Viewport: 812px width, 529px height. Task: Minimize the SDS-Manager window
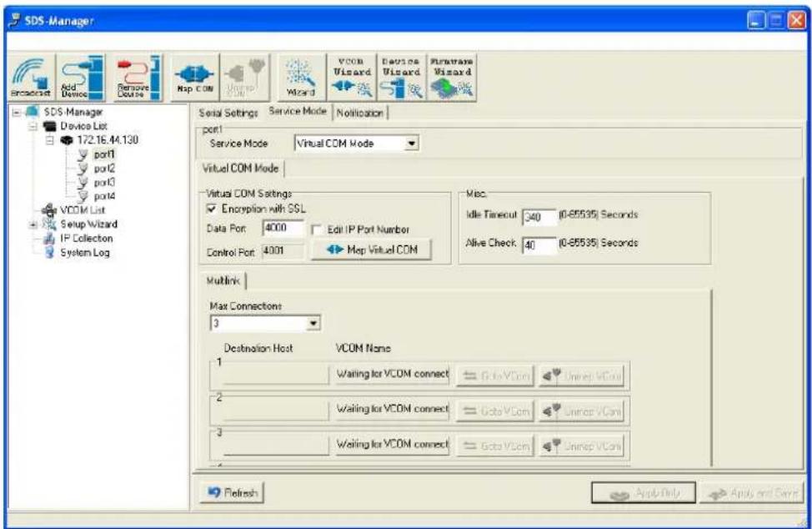pos(756,21)
